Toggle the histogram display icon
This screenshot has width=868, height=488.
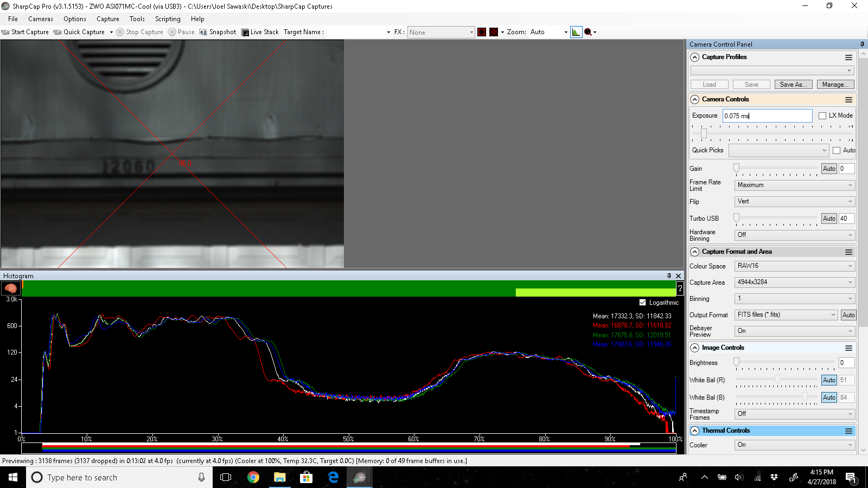click(576, 32)
